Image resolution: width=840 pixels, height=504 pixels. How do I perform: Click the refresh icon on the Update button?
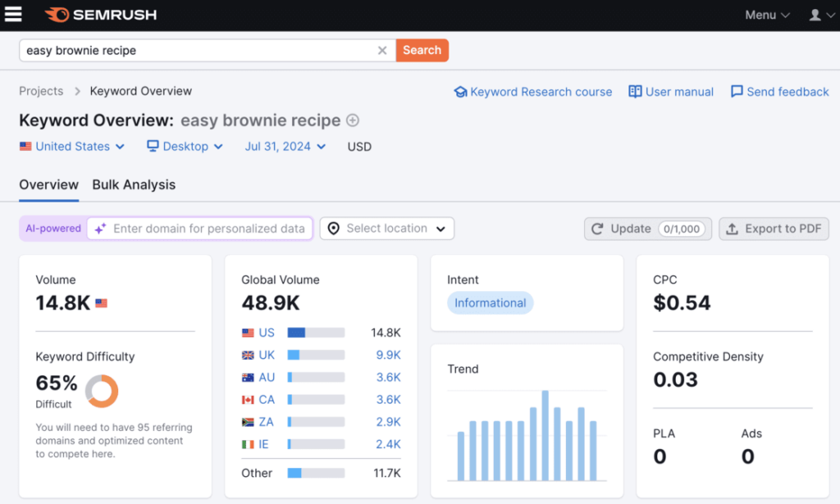598,229
